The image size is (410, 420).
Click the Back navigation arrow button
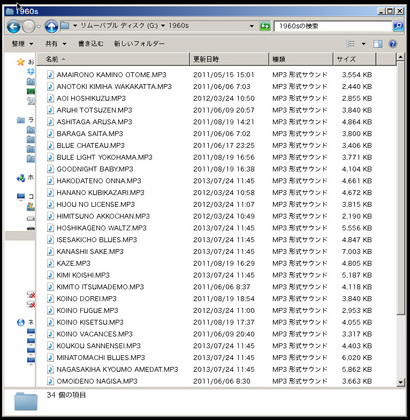click(13, 27)
